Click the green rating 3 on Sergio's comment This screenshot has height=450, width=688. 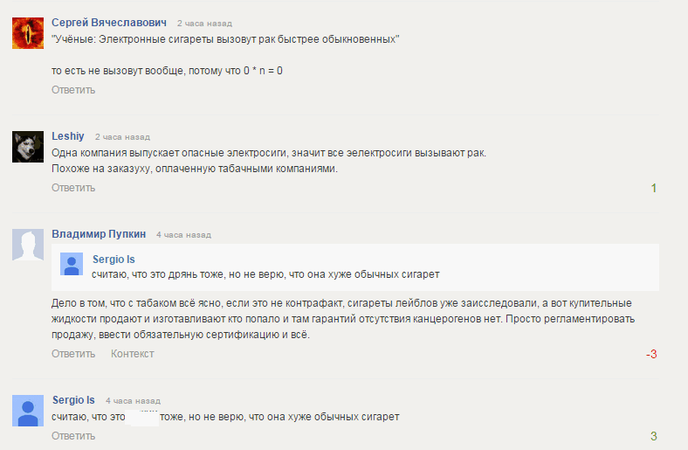point(654,436)
